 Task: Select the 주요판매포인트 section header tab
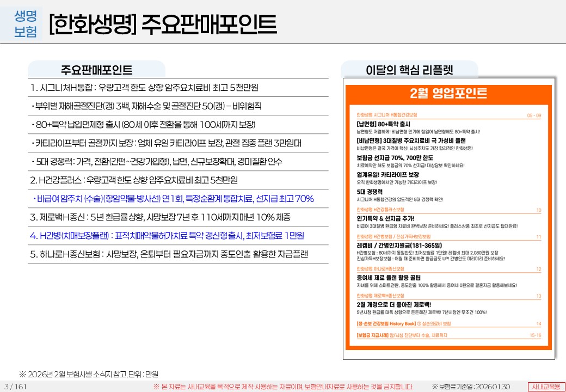click(x=97, y=70)
